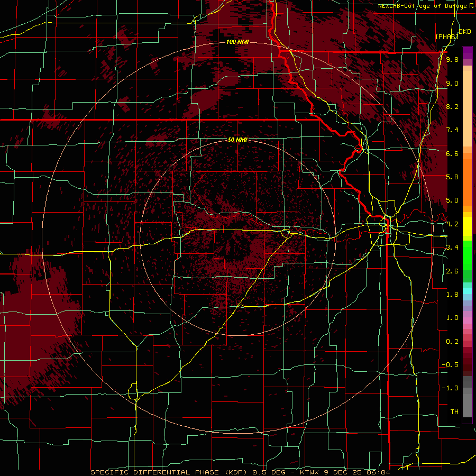Click the 5.0 value on the color scale
Screen dimensions: 476x476
tap(452, 200)
